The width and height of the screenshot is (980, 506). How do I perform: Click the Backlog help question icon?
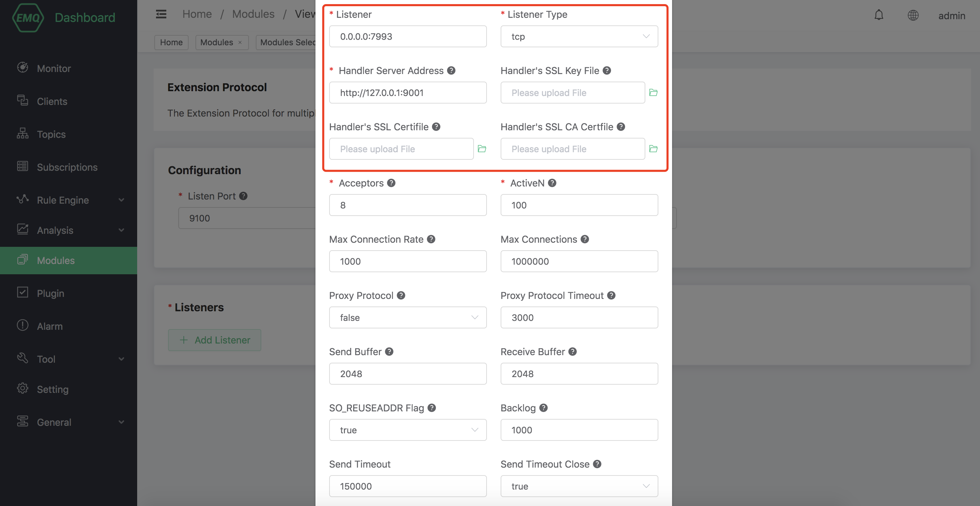543,408
